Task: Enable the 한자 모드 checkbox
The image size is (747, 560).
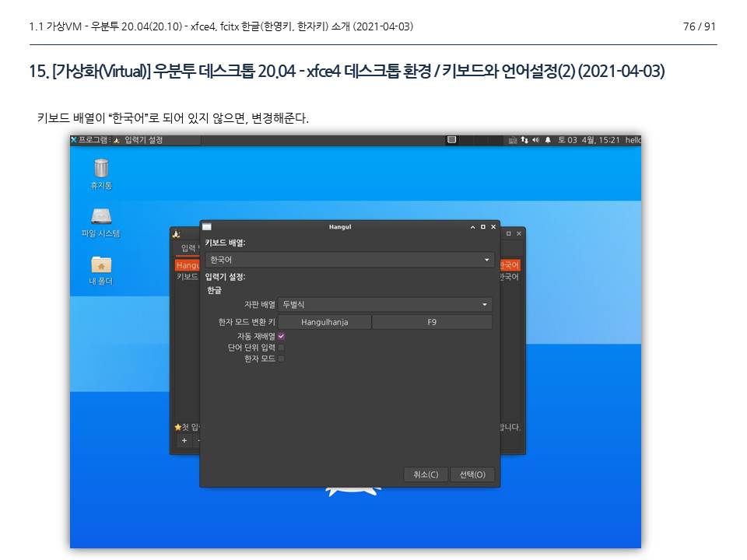Action: point(281,359)
